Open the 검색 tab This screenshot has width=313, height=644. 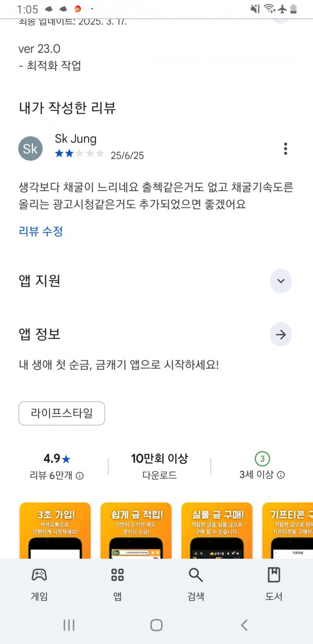pyautogui.click(x=196, y=584)
